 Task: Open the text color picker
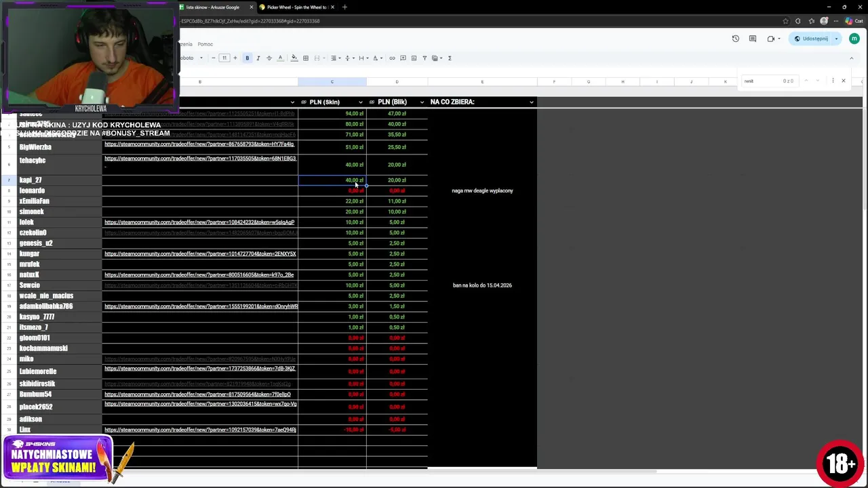coord(280,58)
